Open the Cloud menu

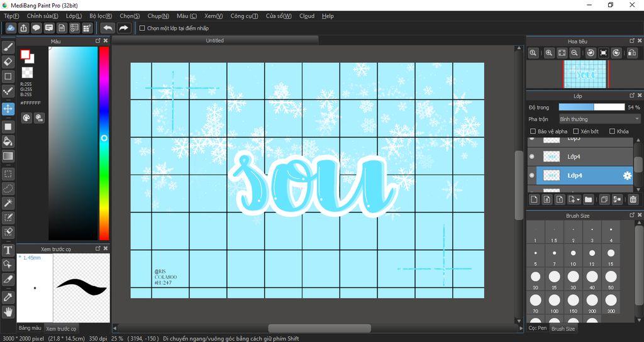(x=307, y=16)
